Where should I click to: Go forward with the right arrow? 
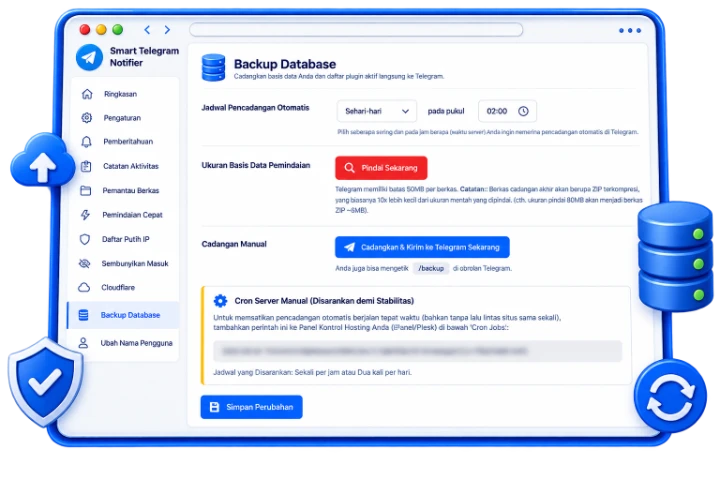pos(167,30)
